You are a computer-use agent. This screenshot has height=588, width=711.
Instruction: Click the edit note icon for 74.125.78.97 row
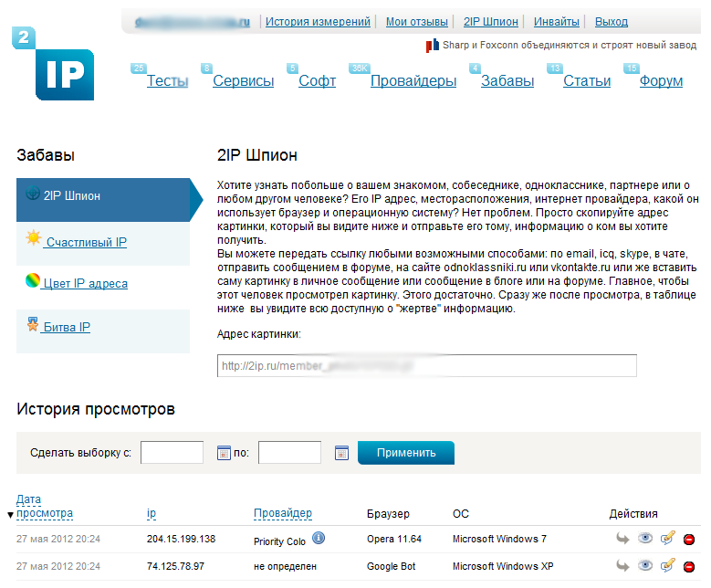pyautogui.click(x=668, y=565)
